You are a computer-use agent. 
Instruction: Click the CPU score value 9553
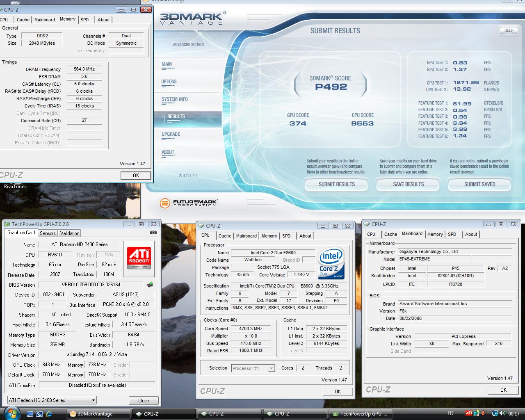(x=362, y=123)
